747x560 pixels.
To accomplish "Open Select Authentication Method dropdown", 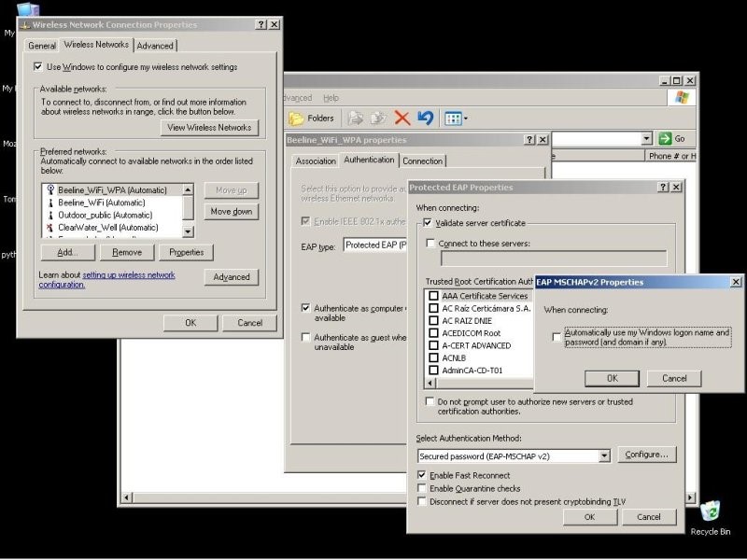I will (604, 456).
